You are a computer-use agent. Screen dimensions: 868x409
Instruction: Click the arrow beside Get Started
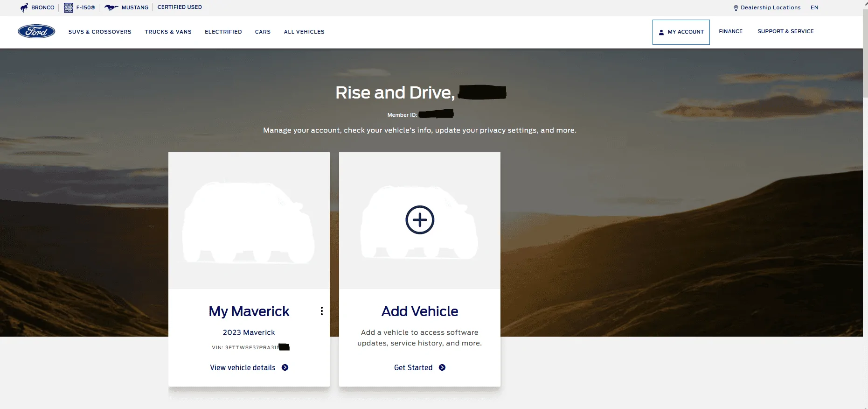point(442,367)
